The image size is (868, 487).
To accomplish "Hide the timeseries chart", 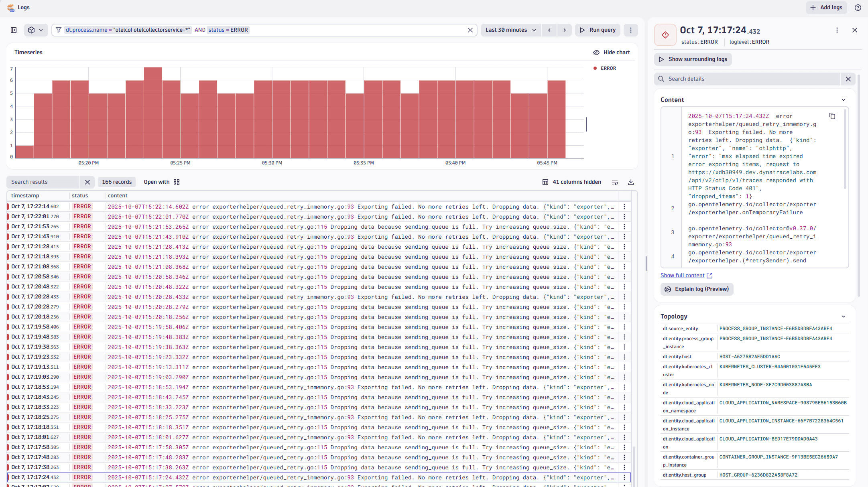I will (x=612, y=52).
